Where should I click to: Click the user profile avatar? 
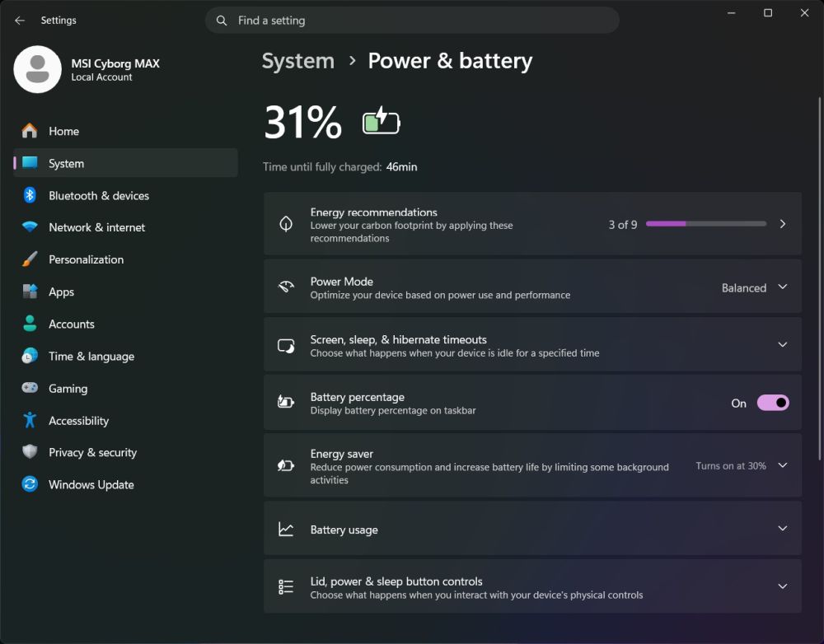pyautogui.click(x=37, y=69)
